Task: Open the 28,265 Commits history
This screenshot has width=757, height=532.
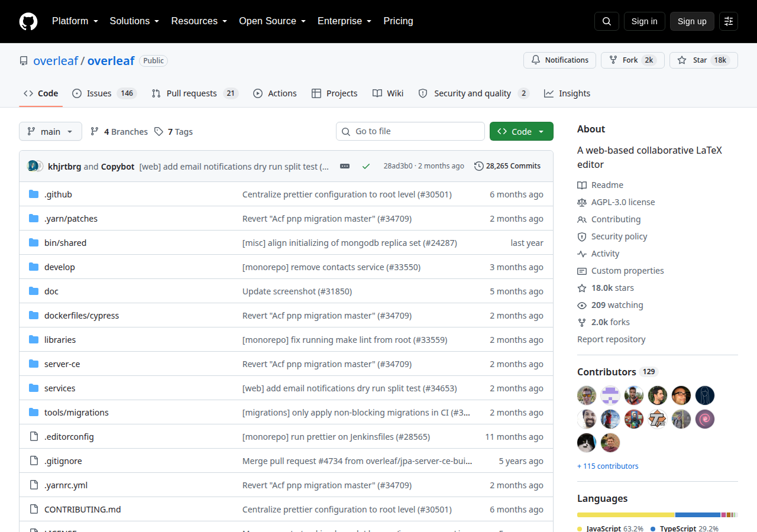Action: [507, 166]
